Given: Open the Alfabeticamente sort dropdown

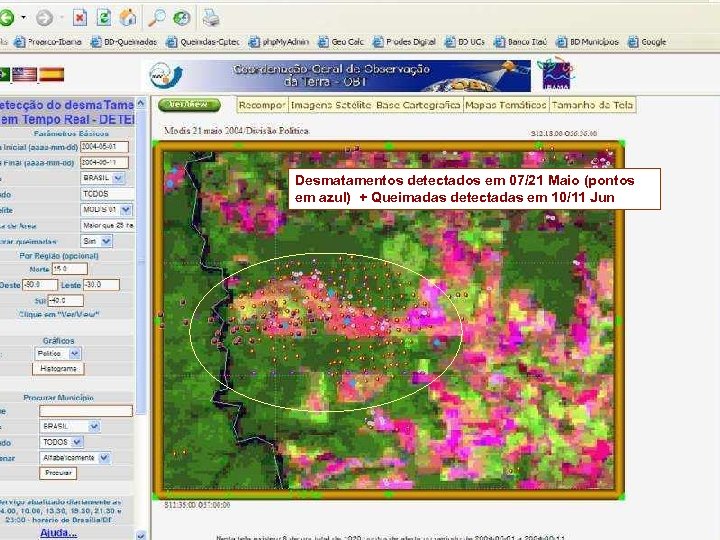Looking at the screenshot, I should pos(75,458).
